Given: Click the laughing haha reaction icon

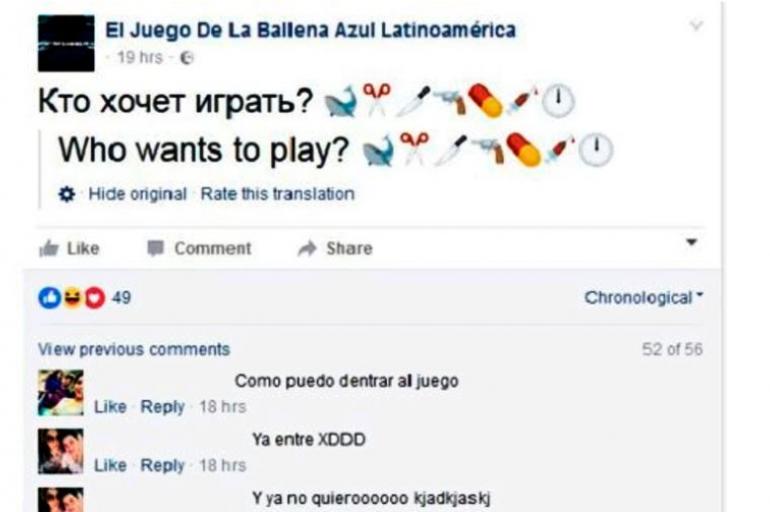Looking at the screenshot, I should click(x=73, y=297).
